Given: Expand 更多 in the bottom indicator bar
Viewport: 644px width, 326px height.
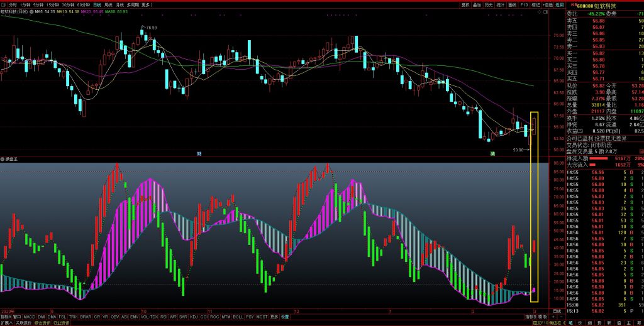Looking at the screenshot, I should pyautogui.click(x=274, y=317).
